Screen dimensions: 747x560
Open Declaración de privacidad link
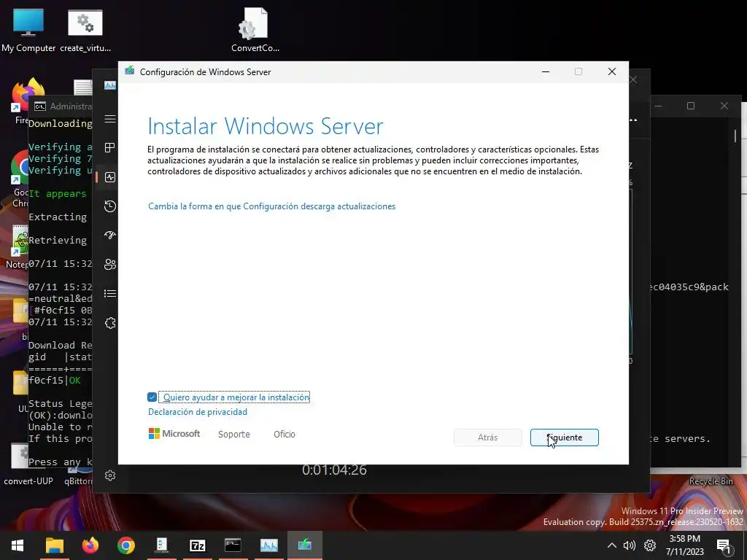click(x=198, y=412)
